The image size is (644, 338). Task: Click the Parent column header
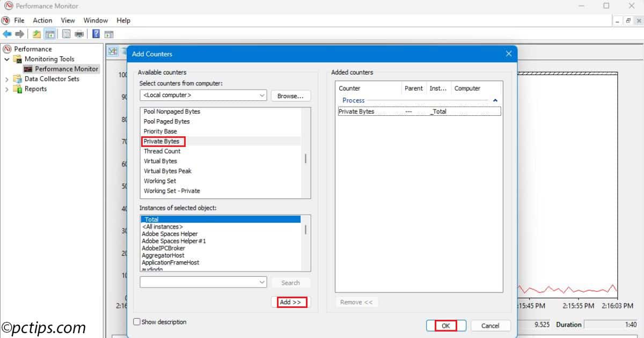click(414, 88)
